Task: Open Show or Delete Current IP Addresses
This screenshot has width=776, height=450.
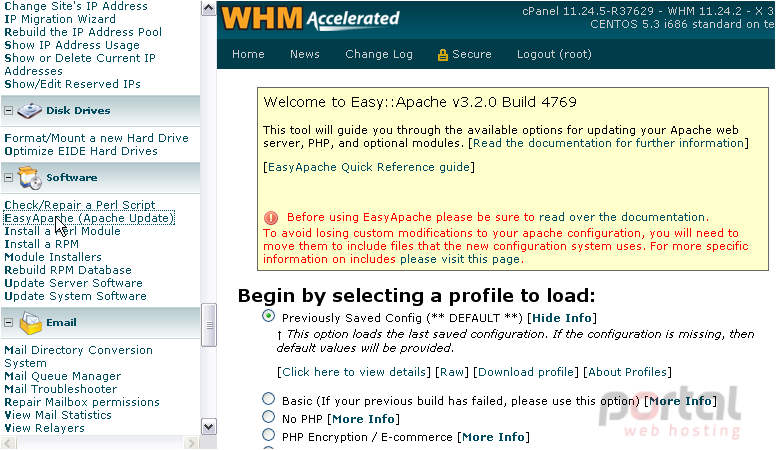Action: (80, 64)
